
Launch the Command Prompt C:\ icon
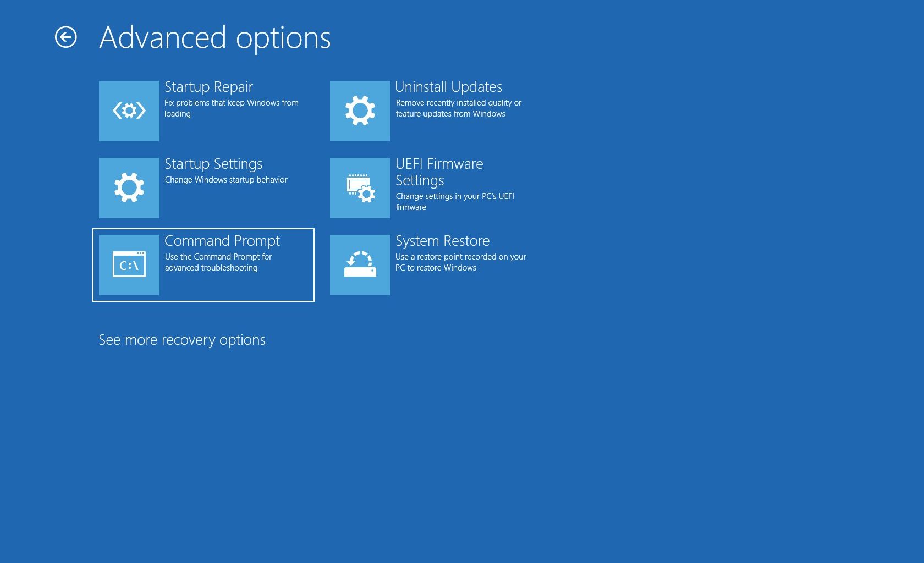click(x=129, y=265)
